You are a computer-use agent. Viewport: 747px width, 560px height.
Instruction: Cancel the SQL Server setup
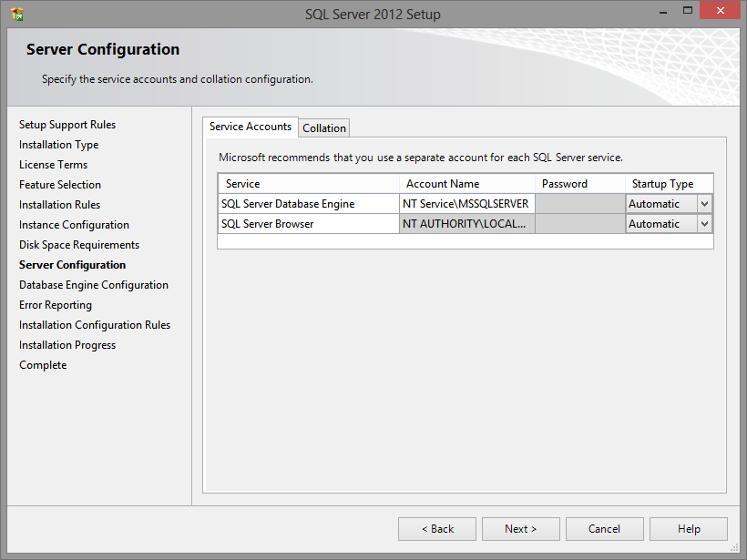coord(604,529)
